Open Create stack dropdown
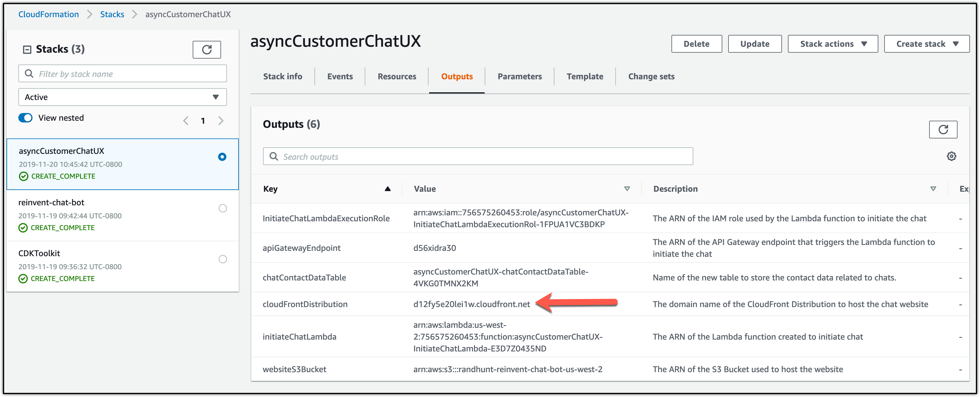This screenshot has width=980, height=397. (x=926, y=44)
